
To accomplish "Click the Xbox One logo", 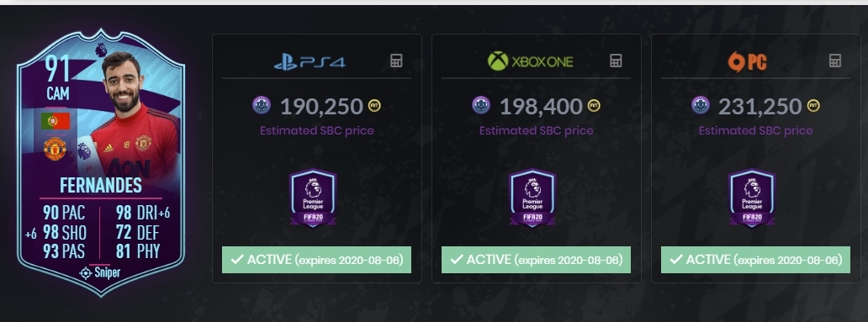I will tap(530, 61).
